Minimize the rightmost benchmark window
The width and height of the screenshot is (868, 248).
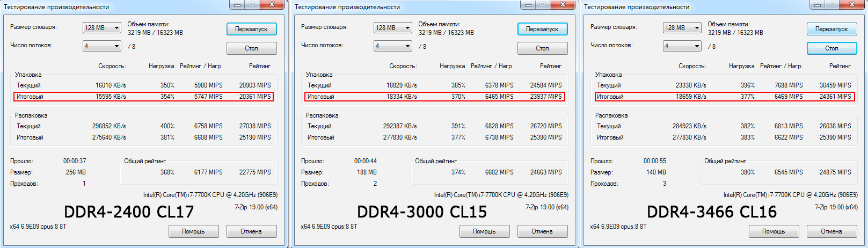(818, 5)
